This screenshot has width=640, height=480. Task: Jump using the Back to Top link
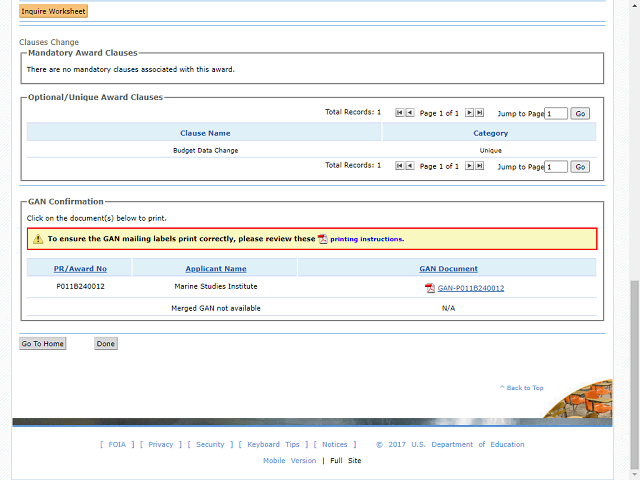coord(524,388)
